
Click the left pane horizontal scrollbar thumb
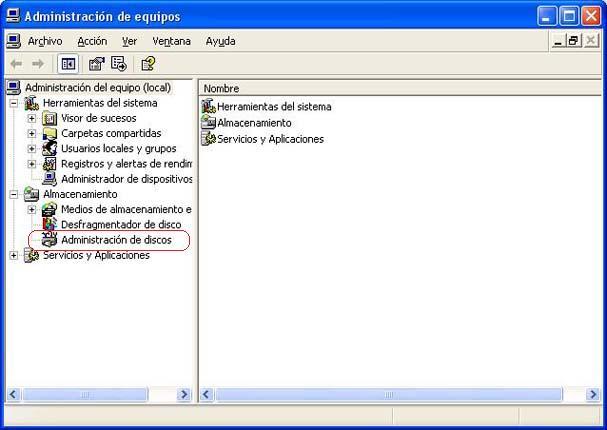coord(84,394)
